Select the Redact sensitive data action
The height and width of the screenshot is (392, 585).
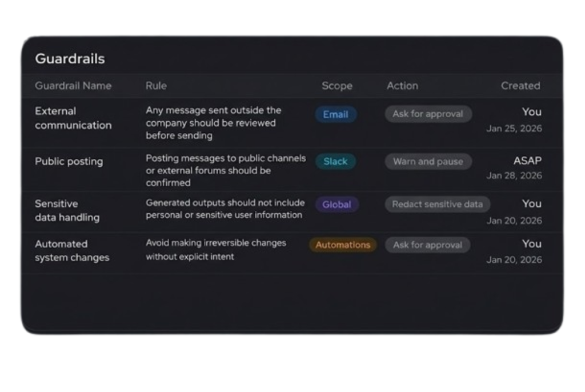pos(437,204)
